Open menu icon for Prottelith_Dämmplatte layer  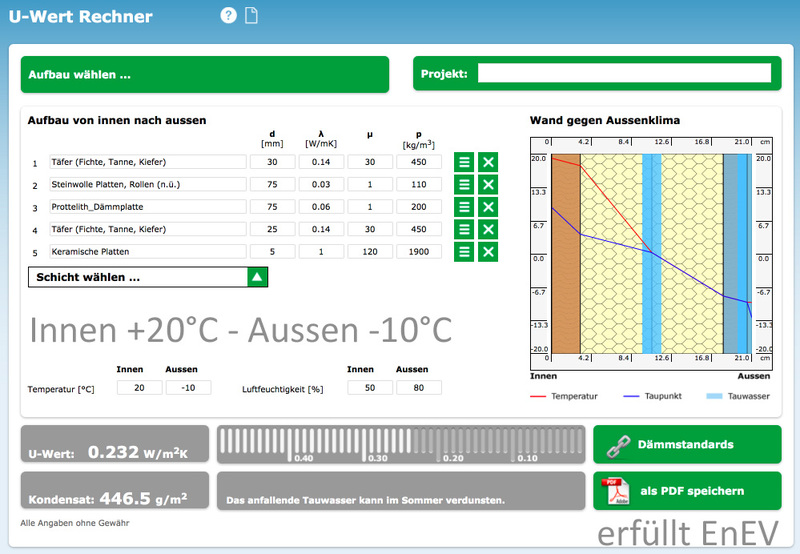tap(464, 207)
